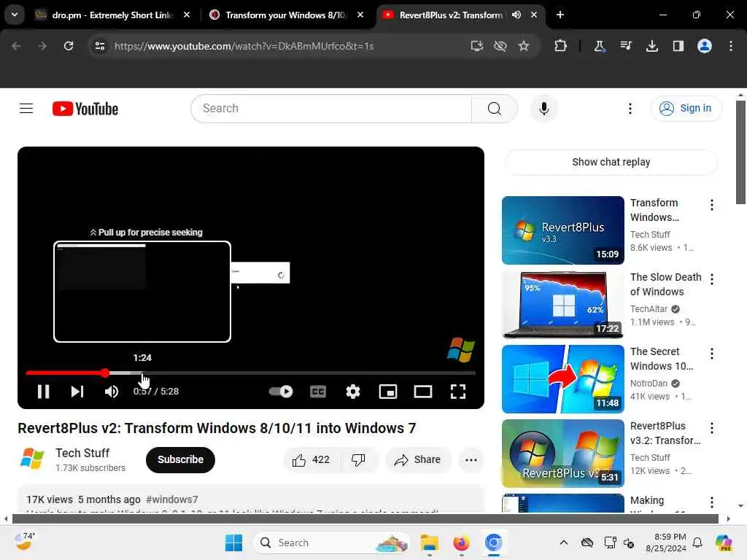The height and width of the screenshot is (560, 747).
Task: Open the video settings gear
Action: pyautogui.click(x=353, y=392)
